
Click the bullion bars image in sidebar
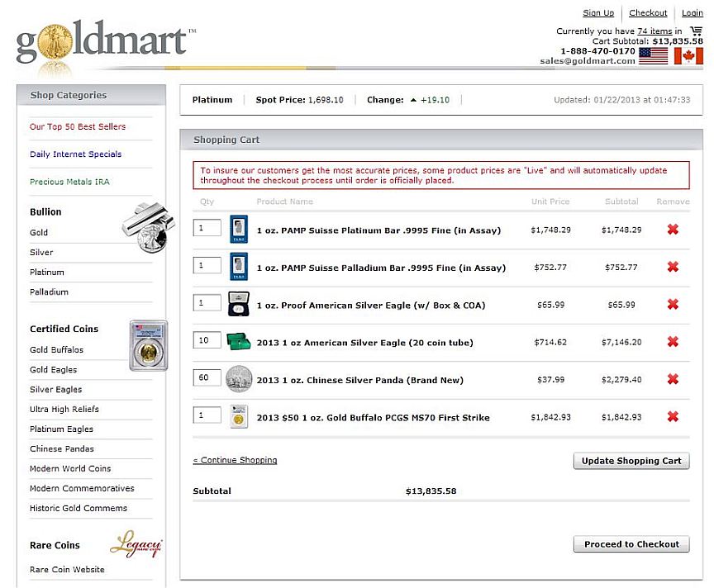point(149,227)
